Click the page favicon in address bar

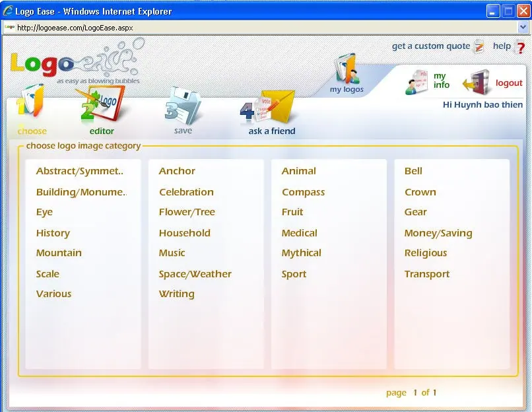point(9,27)
